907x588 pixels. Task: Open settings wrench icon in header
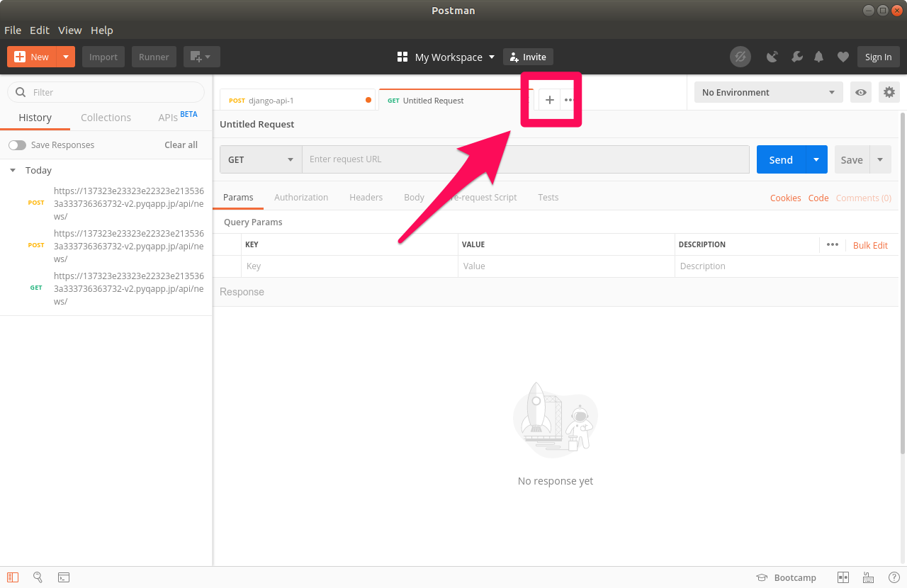[796, 57]
